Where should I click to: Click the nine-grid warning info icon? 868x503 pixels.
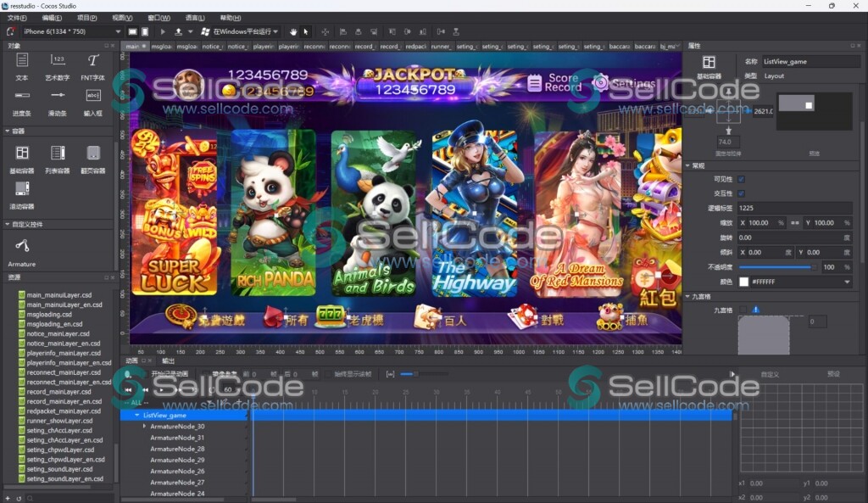coord(755,310)
